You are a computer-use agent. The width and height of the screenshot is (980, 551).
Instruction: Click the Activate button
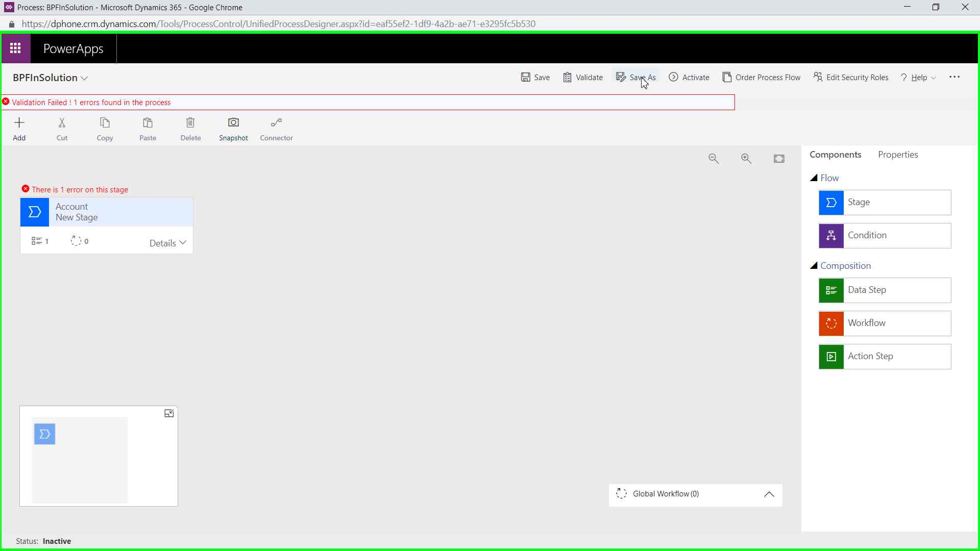coord(689,78)
